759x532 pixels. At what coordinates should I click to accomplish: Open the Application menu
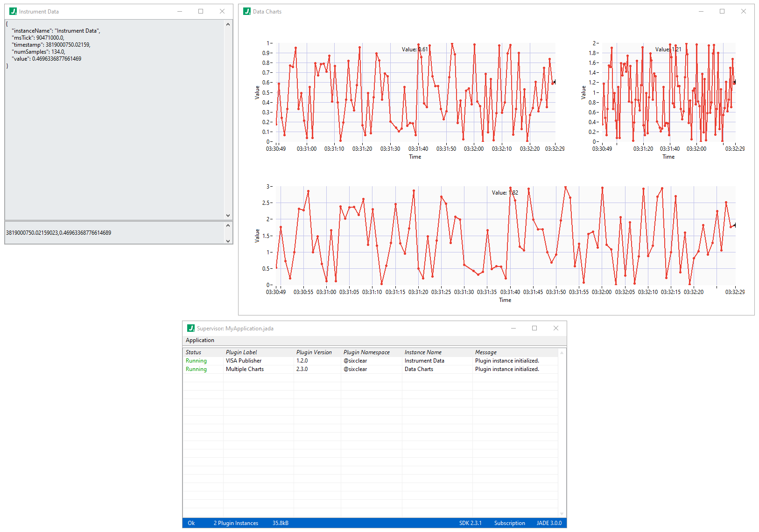[x=200, y=340]
